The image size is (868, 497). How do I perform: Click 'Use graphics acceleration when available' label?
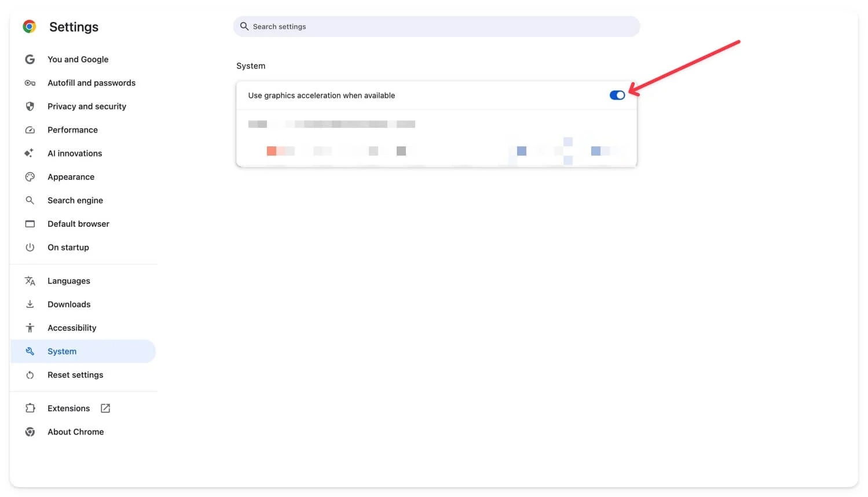point(321,95)
